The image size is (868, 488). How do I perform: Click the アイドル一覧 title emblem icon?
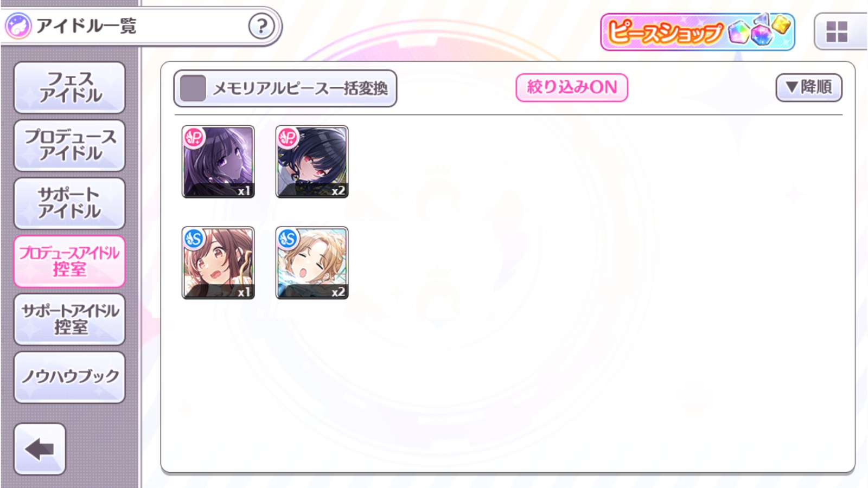pyautogui.click(x=18, y=26)
